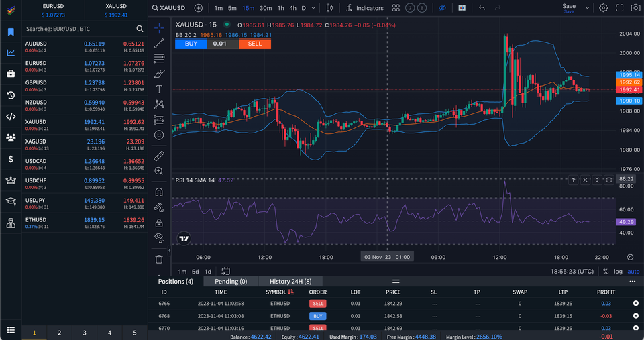Select the Fibonacci horizontal lines tool
644x340 pixels.
pos(159,58)
